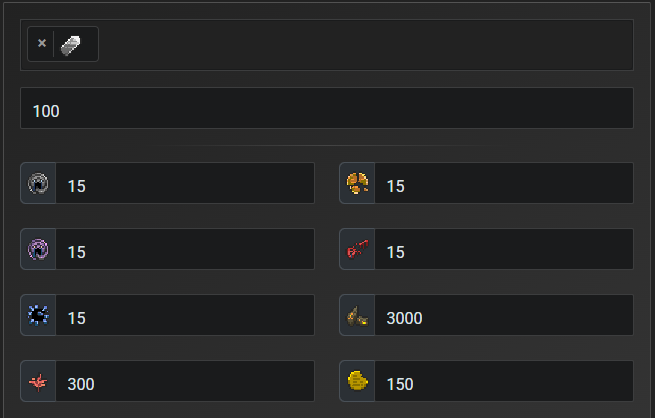The height and width of the screenshot is (418, 655).
Task: Edit the amount beside orange ore icon
Action: click(503, 184)
